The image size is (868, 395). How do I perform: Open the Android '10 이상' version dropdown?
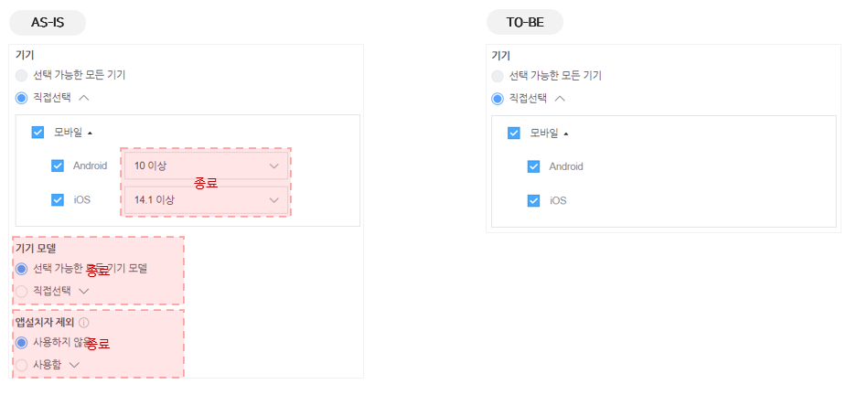tap(206, 166)
